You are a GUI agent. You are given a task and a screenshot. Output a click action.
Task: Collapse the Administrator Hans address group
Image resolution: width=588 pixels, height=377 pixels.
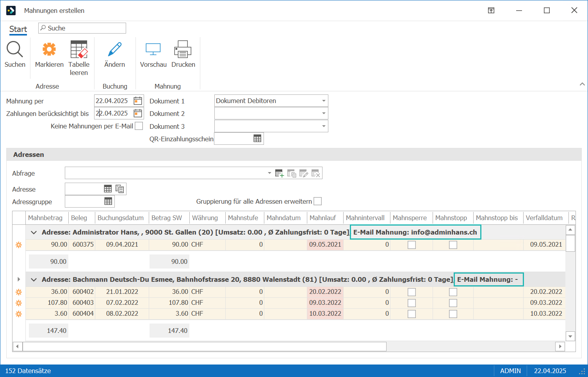click(34, 233)
